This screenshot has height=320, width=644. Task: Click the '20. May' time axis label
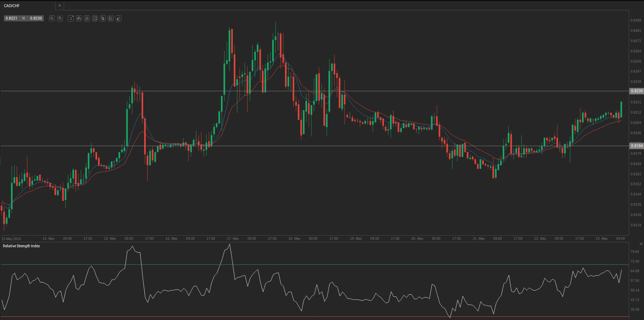(x=417, y=239)
